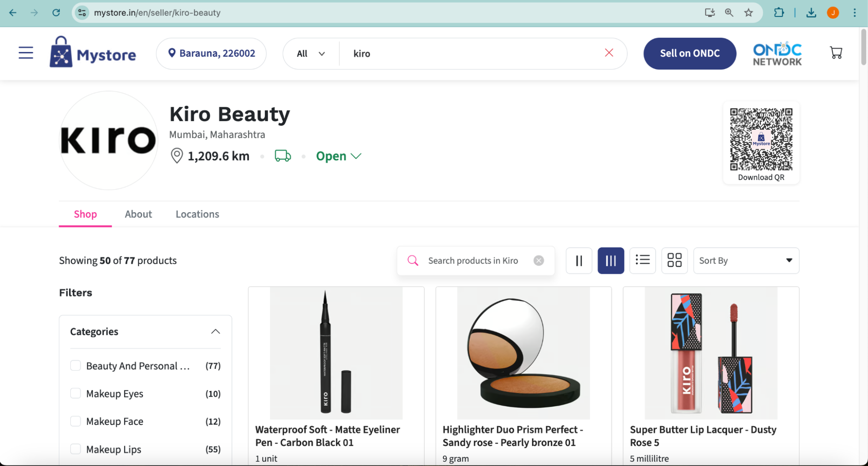
Task: Check the Makeup Eyes filter
Action: 76,393
